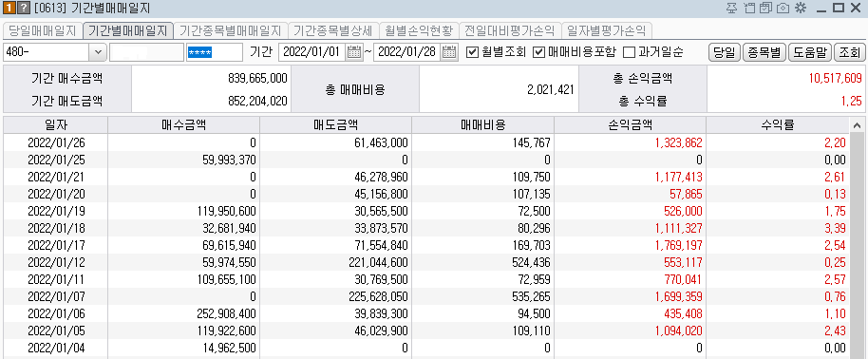Open settings via the gear icon

[x=801, y=8]
